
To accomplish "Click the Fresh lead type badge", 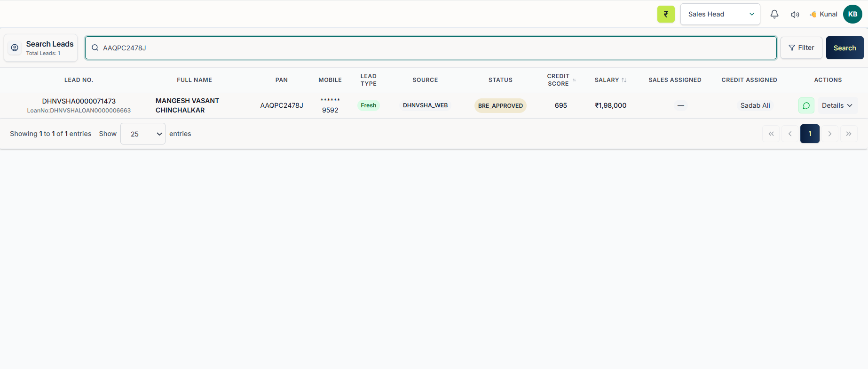I will 369,105.
